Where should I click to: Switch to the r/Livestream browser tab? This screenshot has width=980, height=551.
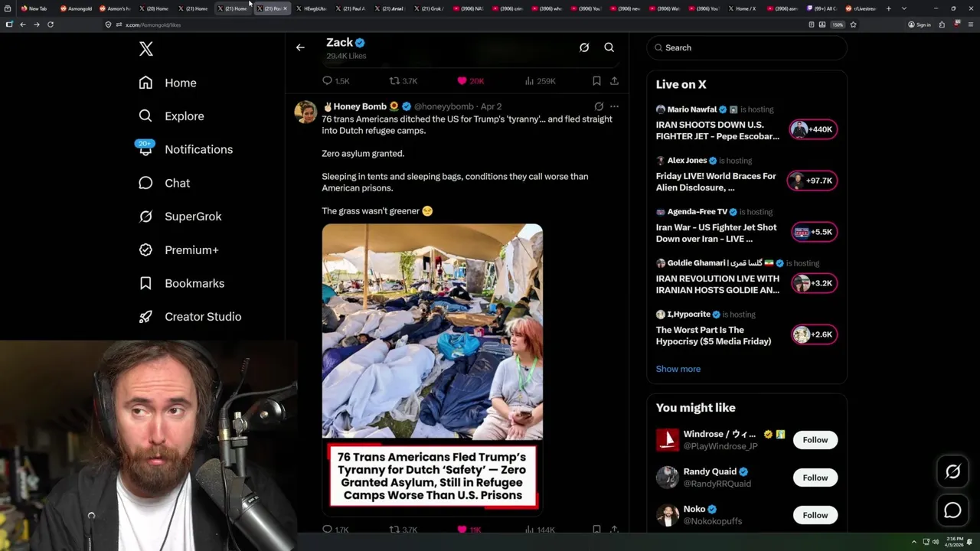click(861, 8)
